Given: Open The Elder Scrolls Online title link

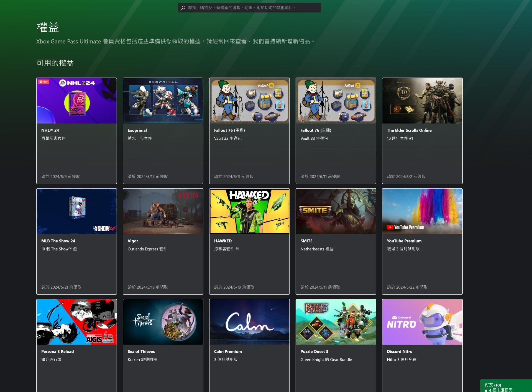Looking at the screenshot, I should point(409,130).
